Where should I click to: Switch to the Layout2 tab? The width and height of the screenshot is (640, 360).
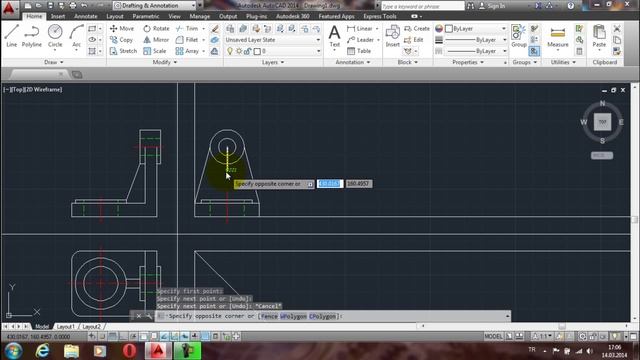pos(91,327)
